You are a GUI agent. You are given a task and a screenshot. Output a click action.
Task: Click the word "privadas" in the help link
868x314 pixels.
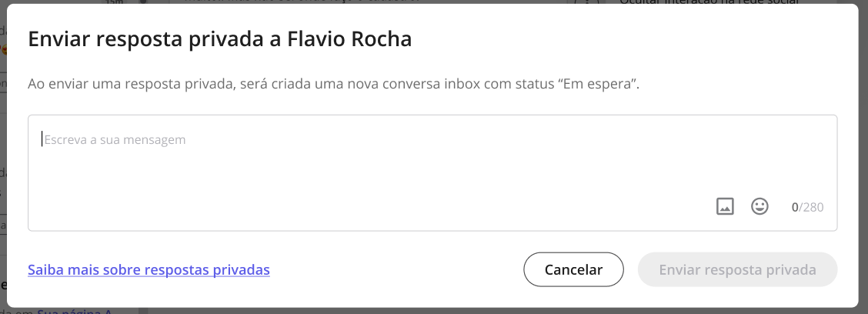coord(242,270)
